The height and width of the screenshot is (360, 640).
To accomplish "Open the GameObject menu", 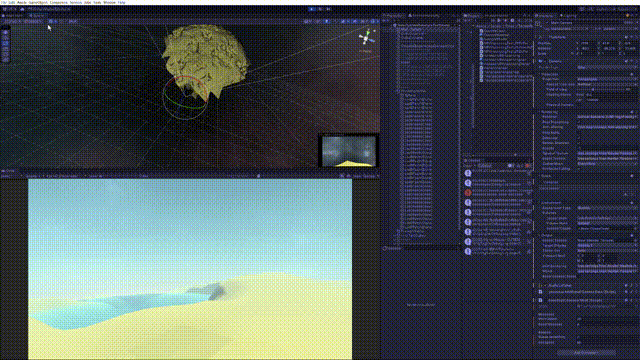I will [38, 2].
